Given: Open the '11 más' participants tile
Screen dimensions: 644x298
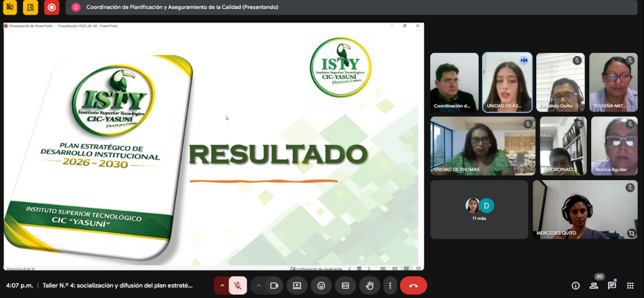Looking at the screenshot, I should pos(479,209).
